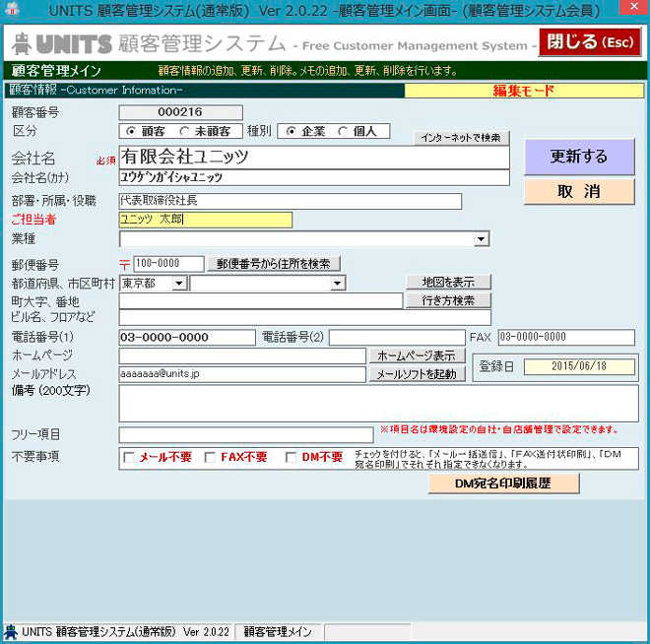Click the 顧客番号 value 000216
The image size is (650, 644).
181,112
